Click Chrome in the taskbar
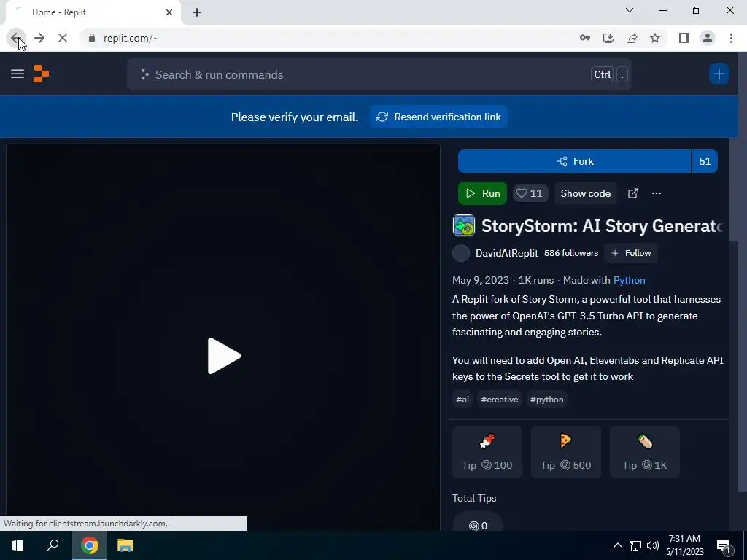The image size is (747, 560). (89, 545)
